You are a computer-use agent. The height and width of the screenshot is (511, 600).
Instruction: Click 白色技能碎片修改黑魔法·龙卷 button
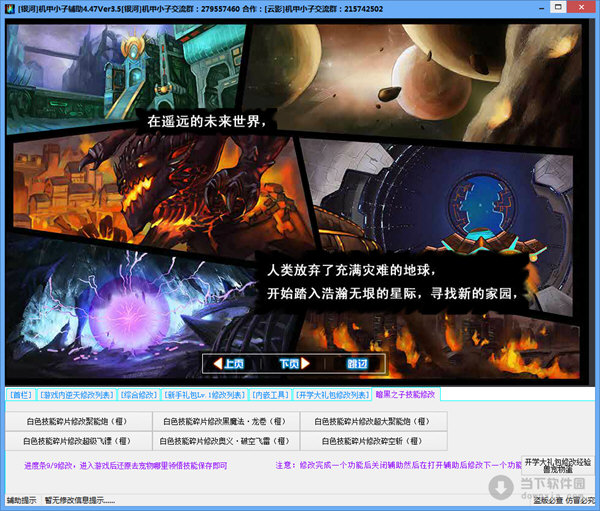[x=226, y=421]
